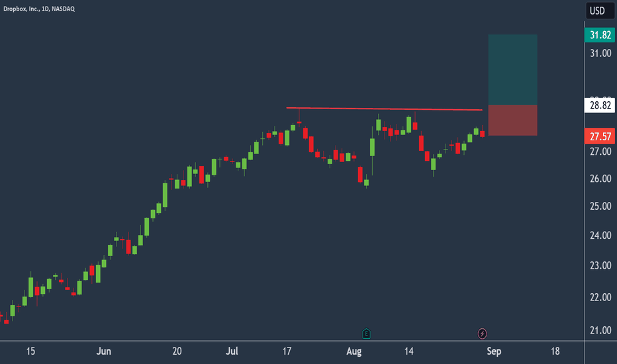The height and width of the screenshot is (364, 617).
Task: Click the 24.00 price axis label
Action: (x=600, y=235)
